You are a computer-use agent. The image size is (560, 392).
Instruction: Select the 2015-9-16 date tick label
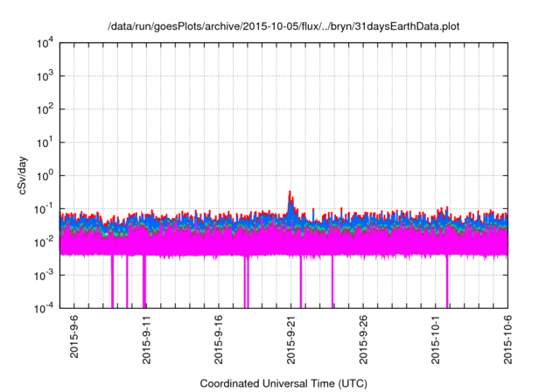[219, 339]
